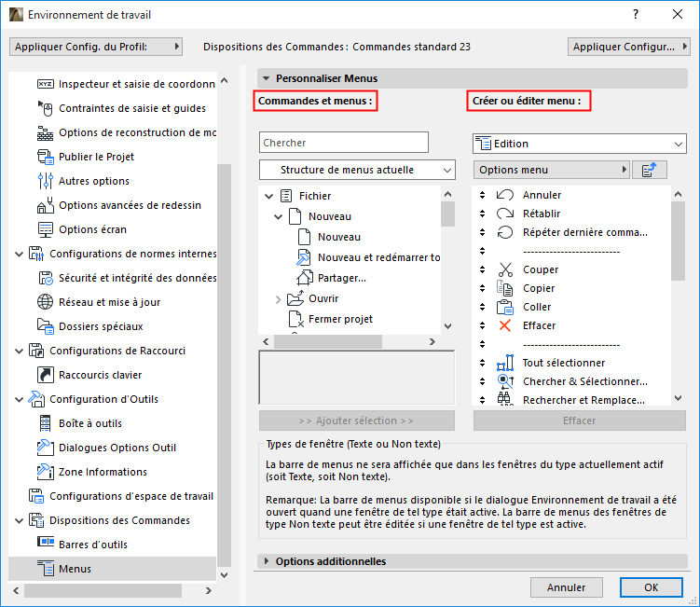Screen dimensions: 700x607
Task: Click the Contraintes de saisie et guides icon
Action: 45,108
